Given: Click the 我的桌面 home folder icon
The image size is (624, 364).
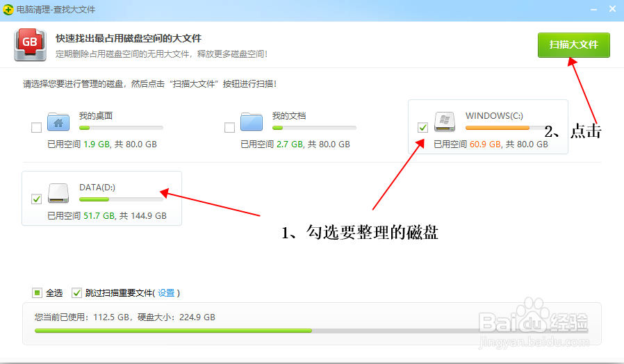Looking at the screenshot, I should (58, 122).
